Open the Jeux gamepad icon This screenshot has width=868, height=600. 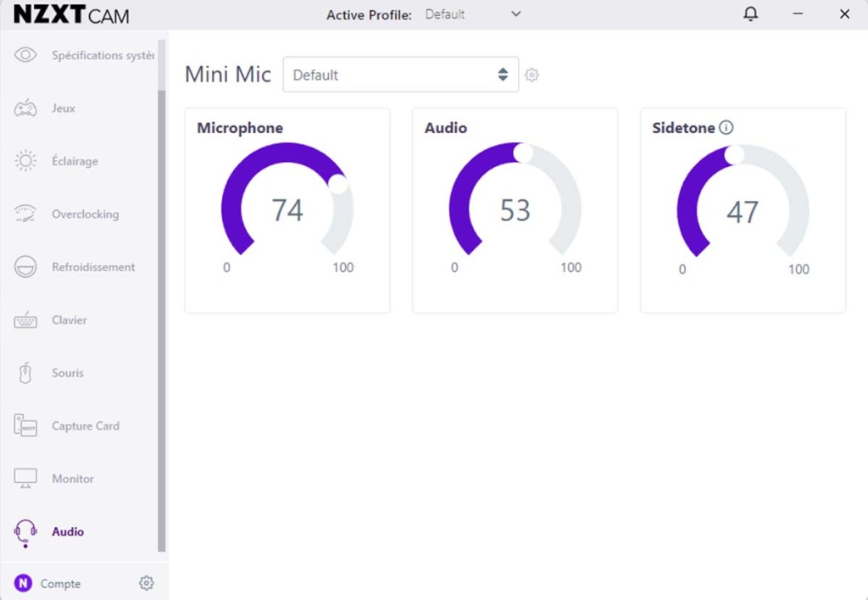pyautogui.click(x=25, y=108)
